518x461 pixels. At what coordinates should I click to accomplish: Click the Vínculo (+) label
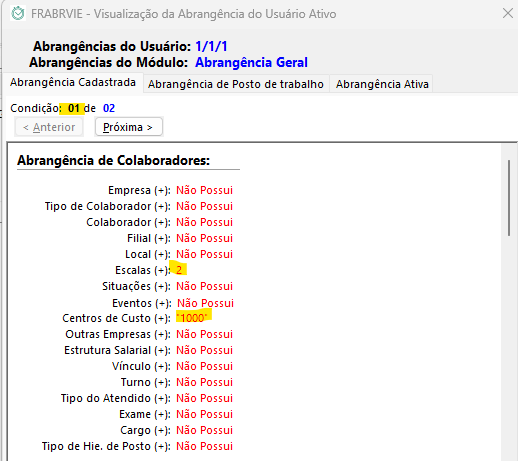[141, 366]
